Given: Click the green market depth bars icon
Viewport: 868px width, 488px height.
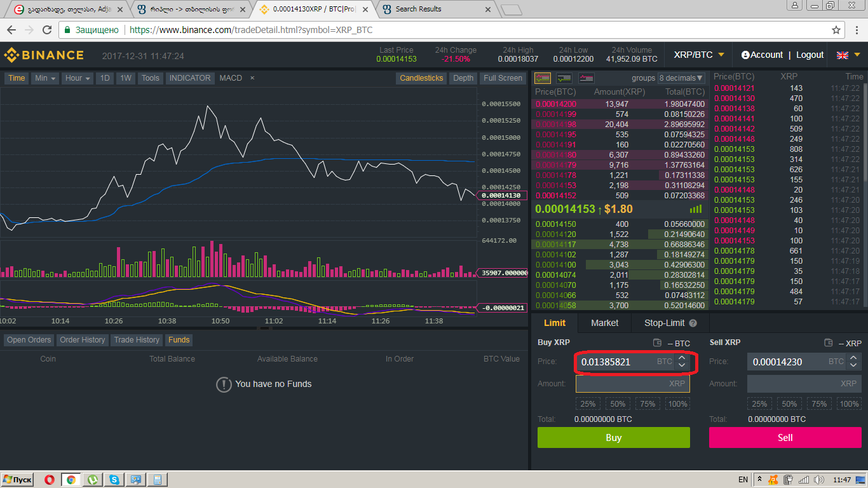Looking at the screenshot, I should click(696, 209).
